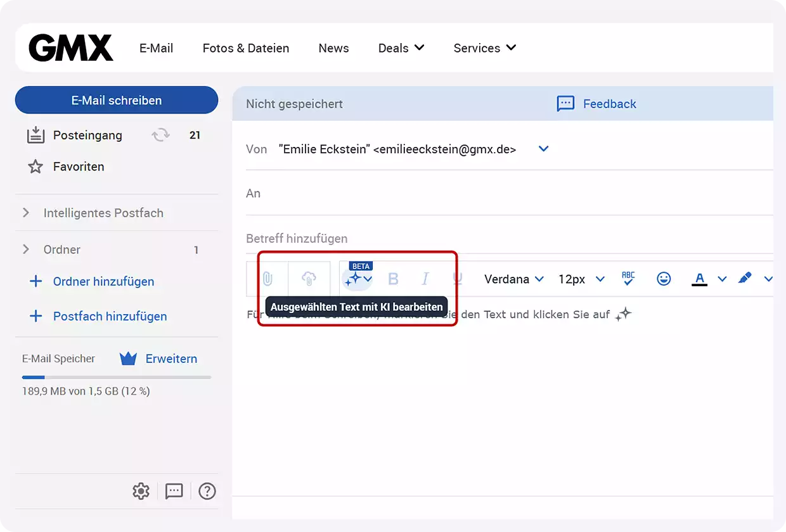The width and height of the screenshot is (786, 532).
Task: Click the E-Mail schreiben button
Action: coord(117,100)
